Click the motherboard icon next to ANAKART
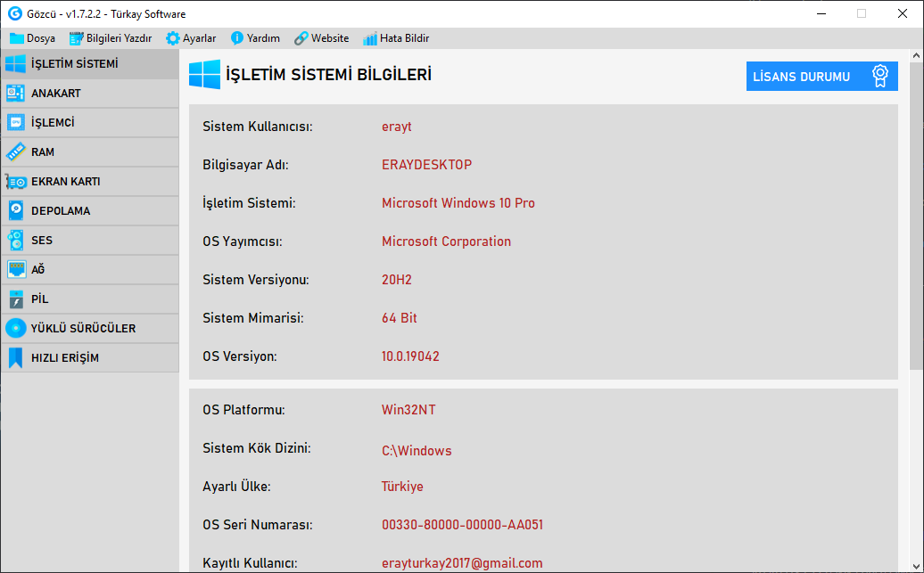The height and width of the screenshot is (573, 924). [15, 93]
